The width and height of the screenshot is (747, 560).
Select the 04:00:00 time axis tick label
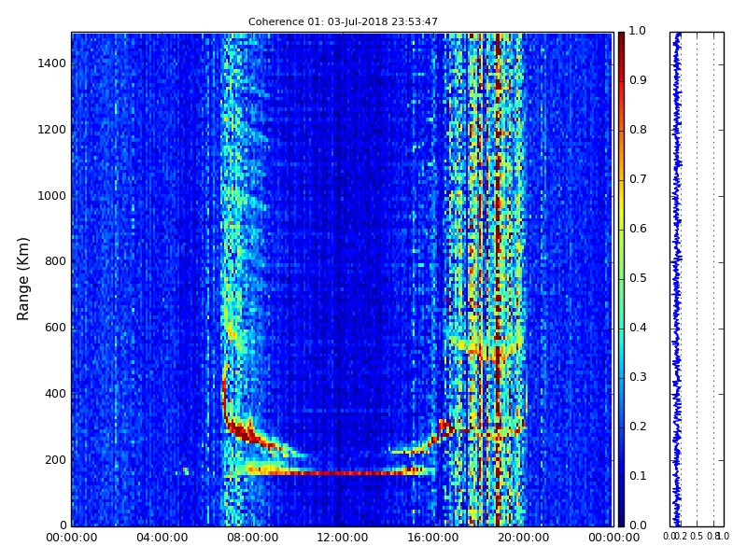(x=162, y=538)
